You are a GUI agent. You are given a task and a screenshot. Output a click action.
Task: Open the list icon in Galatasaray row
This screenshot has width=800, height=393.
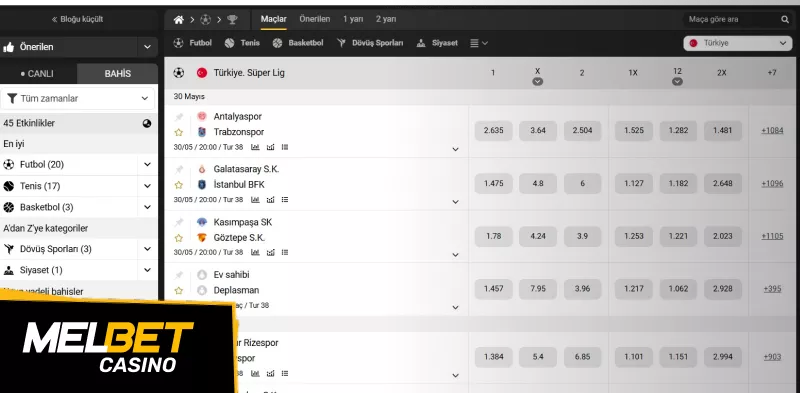(x=285, y=200)
